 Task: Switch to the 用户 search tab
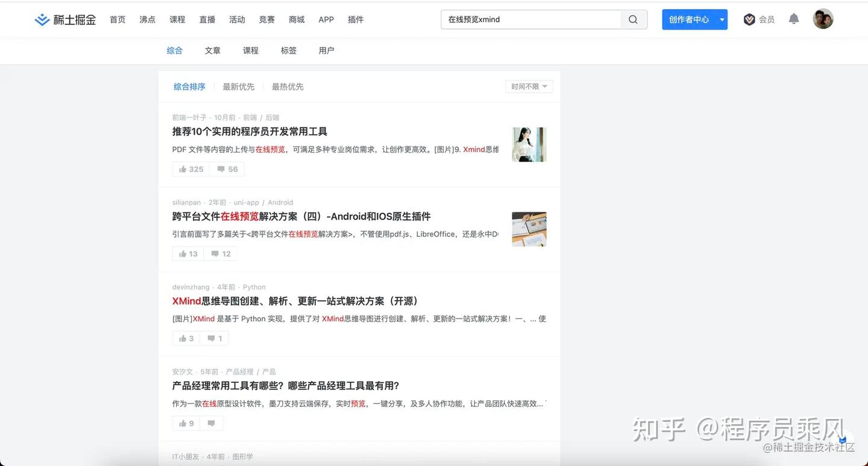click(x=326, y=51)
